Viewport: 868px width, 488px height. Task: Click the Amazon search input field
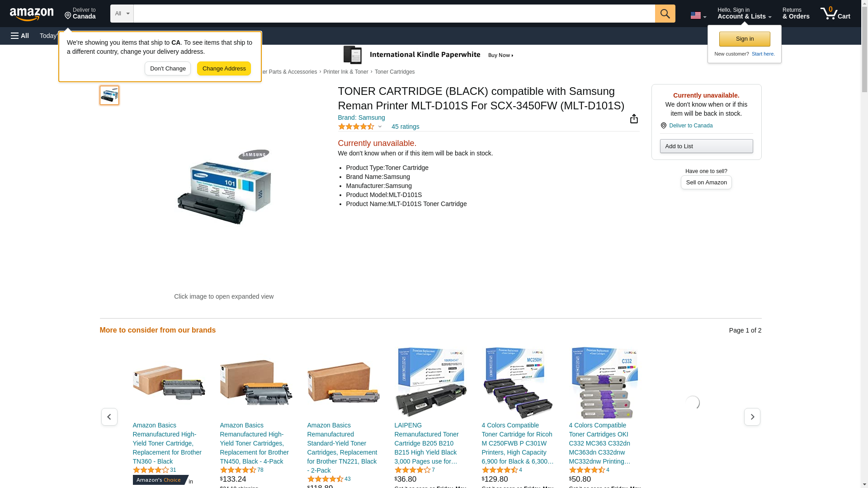coord(394,14)
